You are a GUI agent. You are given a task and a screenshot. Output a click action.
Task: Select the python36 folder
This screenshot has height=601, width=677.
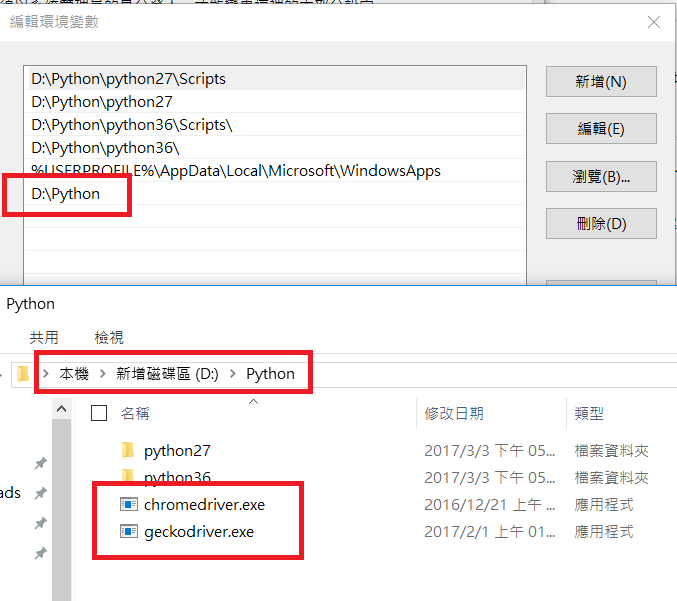tap(177, 477)
